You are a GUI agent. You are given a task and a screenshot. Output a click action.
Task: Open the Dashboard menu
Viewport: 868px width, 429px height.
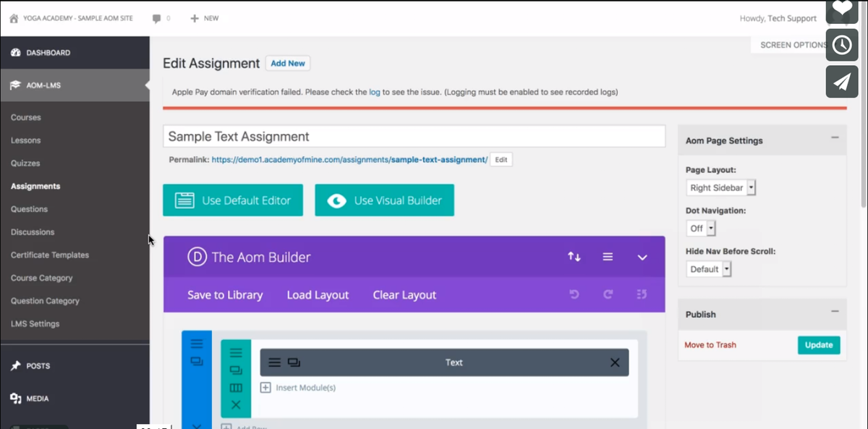point(75,53)
